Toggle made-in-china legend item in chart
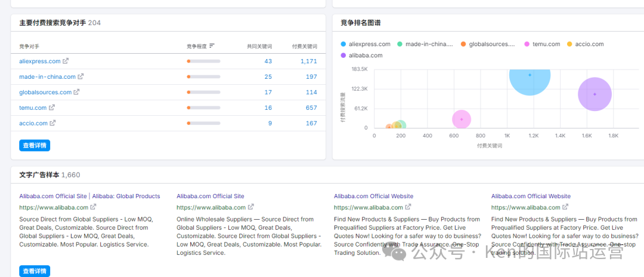Image resolution: width=644 pixels, height=277 pixels. 425,44
